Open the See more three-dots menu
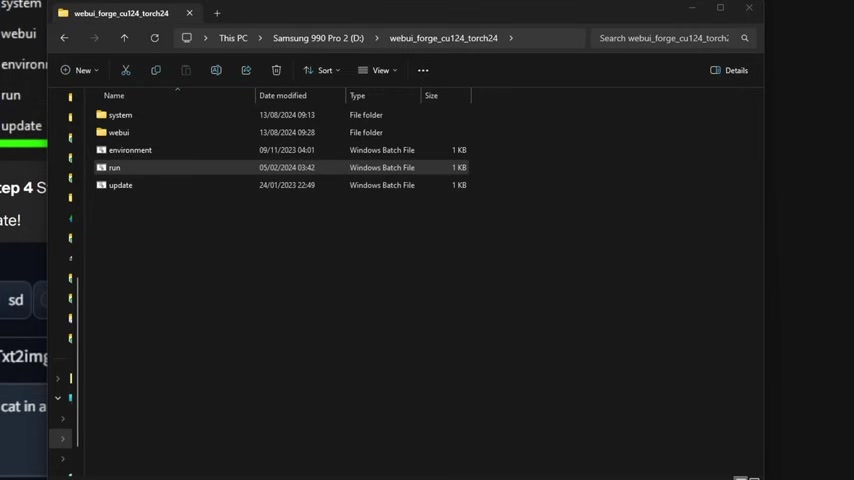 click(x=423, y=70)
